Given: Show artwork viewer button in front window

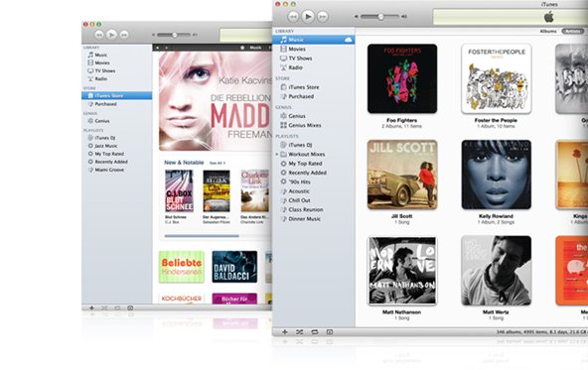Looking at the screenshot, I should coord(330,332).
